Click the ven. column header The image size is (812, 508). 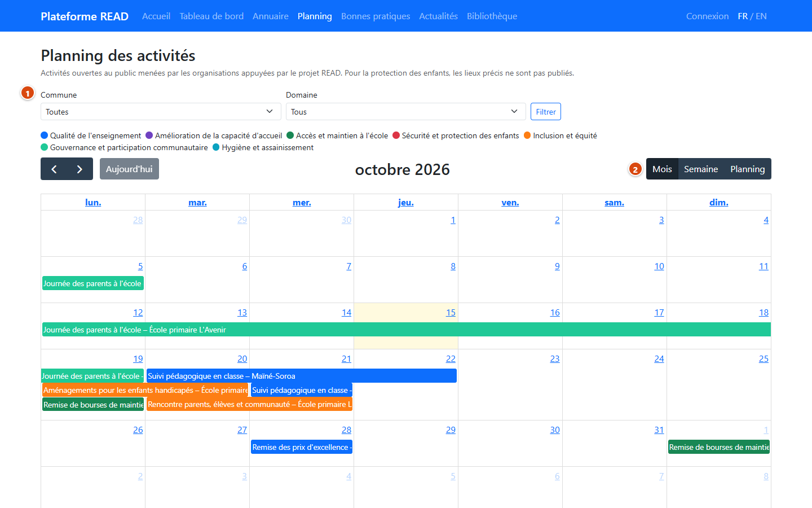click(x=510, y=203)
